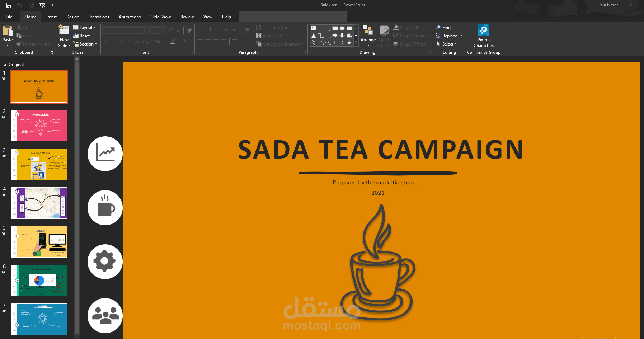
Task: Click the Arrange icon
Action: click(x=368, y=30)
